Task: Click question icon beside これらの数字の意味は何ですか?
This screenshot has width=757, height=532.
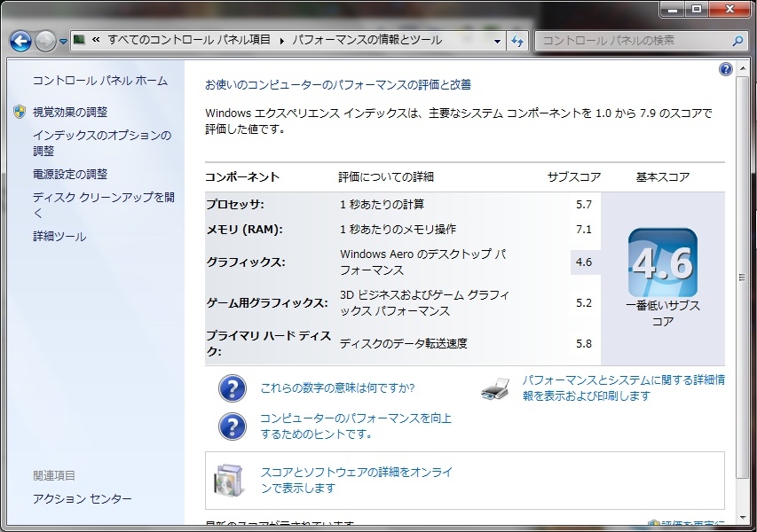Action: pos(233,388)
